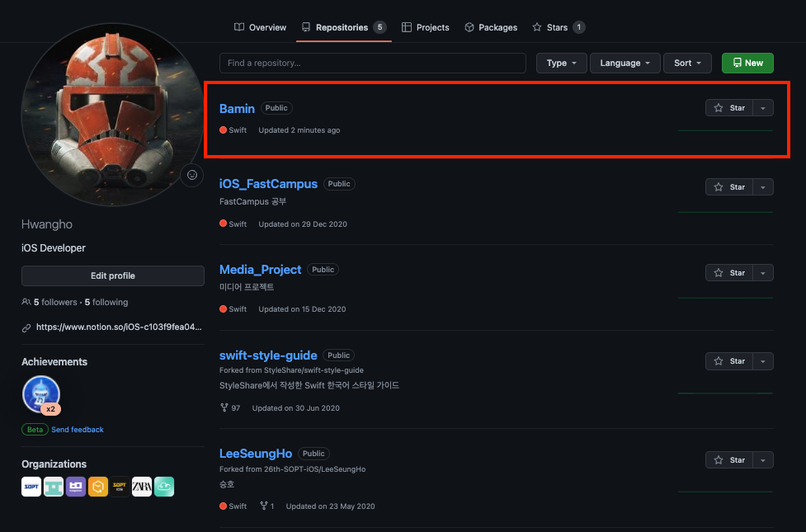Star the LeeSeungHo repository
Image resolution: width=806 pixels, height=532 pixels.
(x=729, y=460)
